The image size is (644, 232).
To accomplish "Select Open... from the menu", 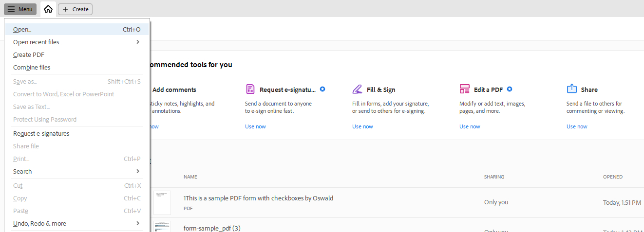I will click(x=22, y=30).
